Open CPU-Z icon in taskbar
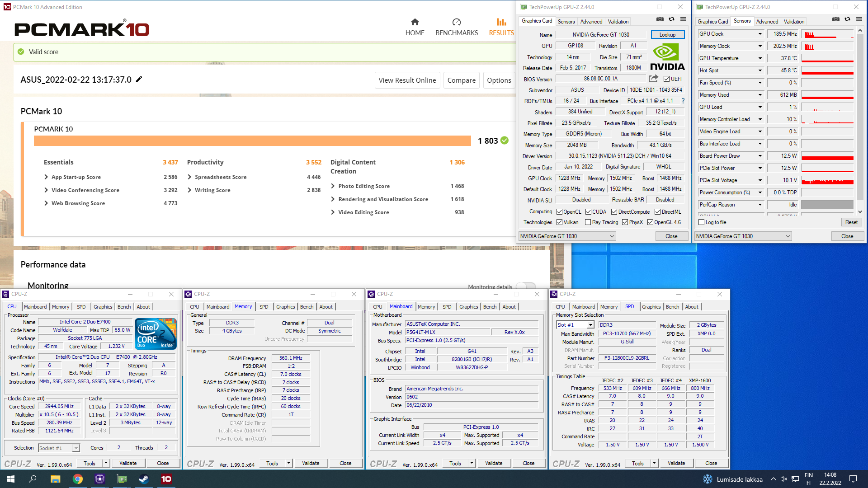This screenshot has width=868, height=488. (x=100, y=479)
